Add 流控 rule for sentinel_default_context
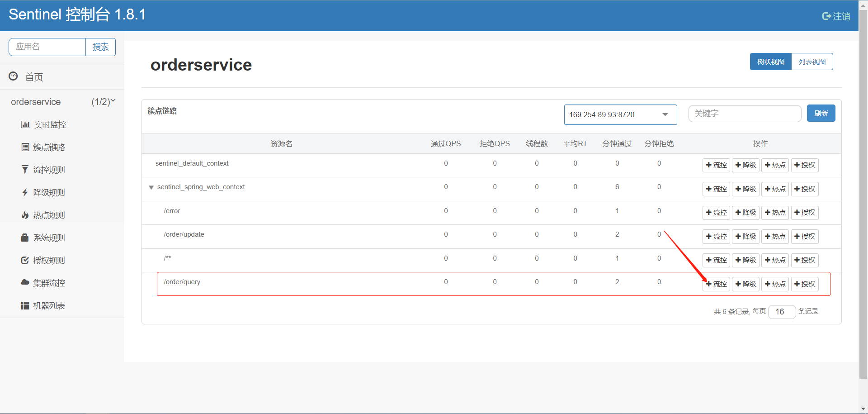The height and width of the screenshot is (414, 868). [717, 165]
